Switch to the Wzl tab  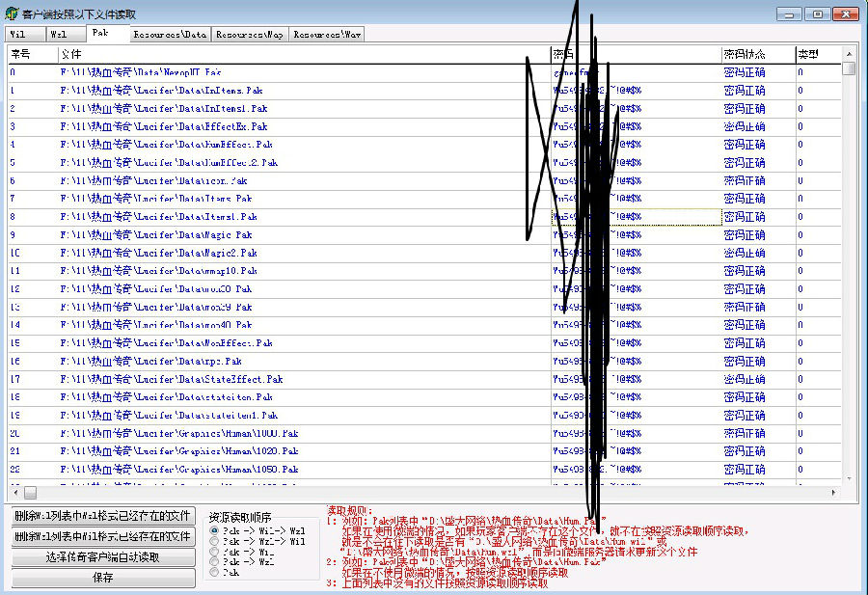pyautogui.click(x=66, y=35)
